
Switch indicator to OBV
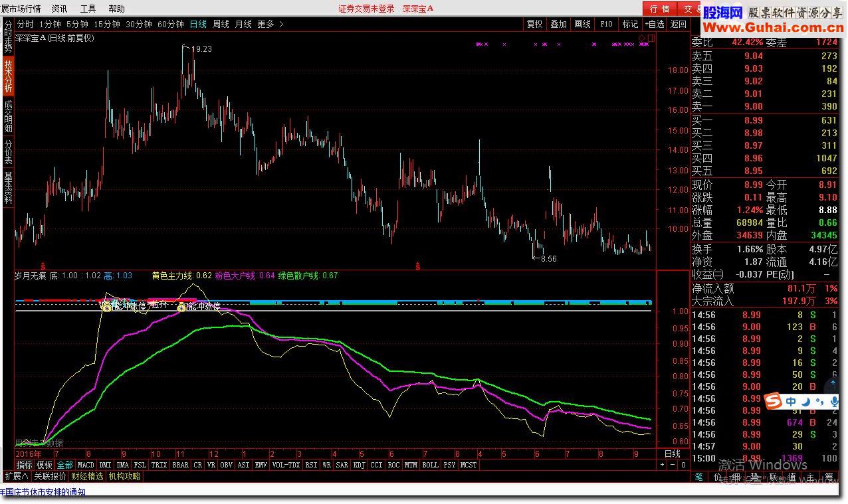point(227,465)
